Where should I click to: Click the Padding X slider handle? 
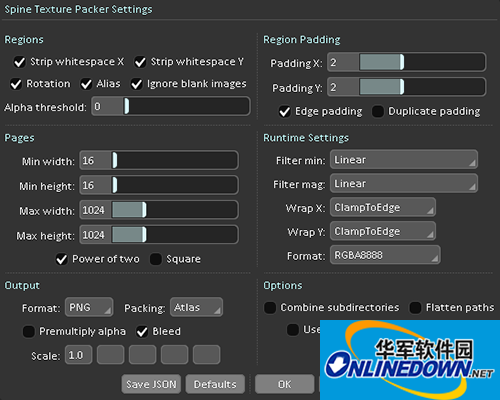(x=402, y=62)
